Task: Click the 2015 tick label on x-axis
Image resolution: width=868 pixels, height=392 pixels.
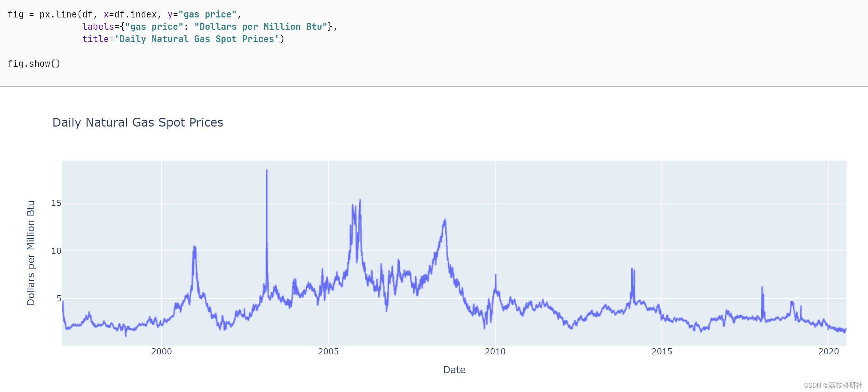Action: click(x=662, y=351)
